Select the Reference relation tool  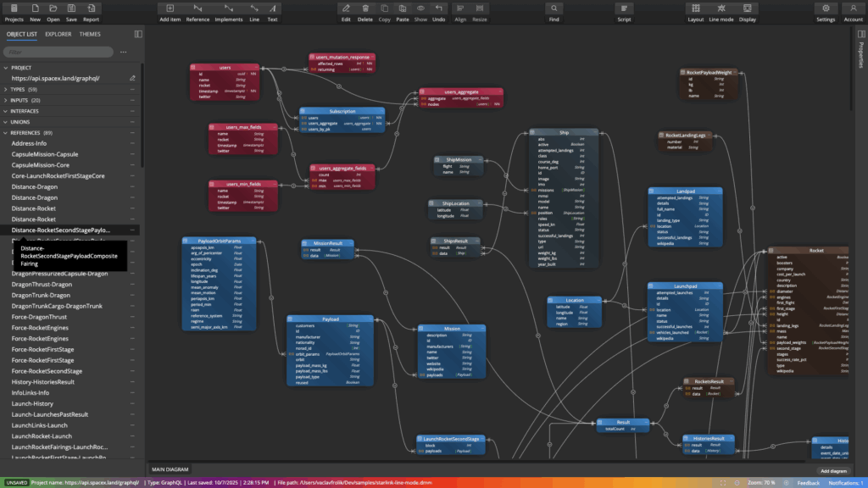198,11
